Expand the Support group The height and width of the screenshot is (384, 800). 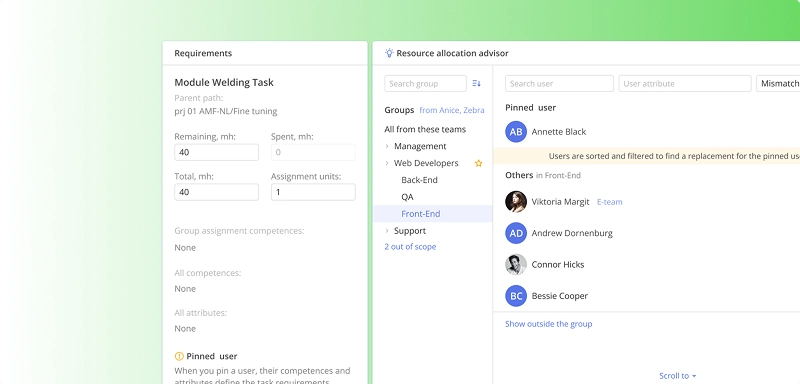pos(387,231)
